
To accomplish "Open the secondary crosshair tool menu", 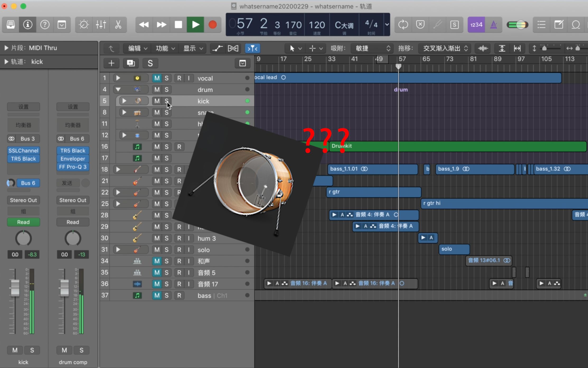I will tap(316, 48).
